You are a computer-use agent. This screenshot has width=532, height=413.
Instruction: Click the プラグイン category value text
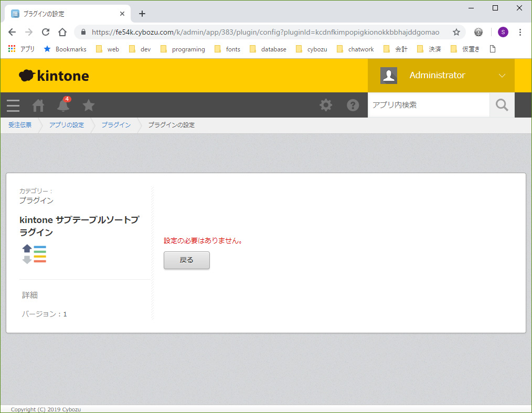point(36,200)
